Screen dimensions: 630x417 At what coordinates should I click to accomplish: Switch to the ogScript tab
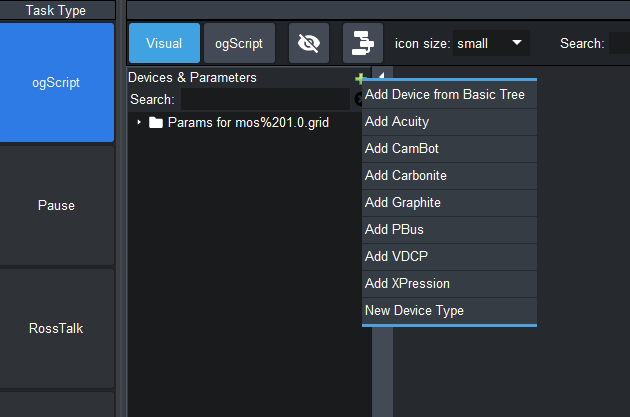point(240,43)
